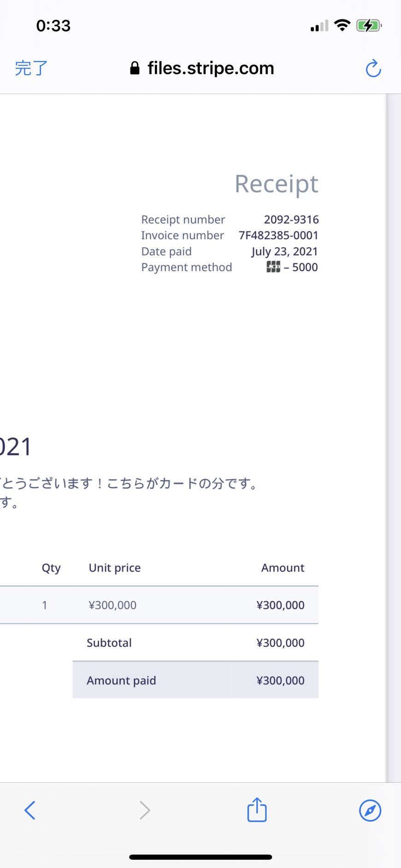Image resolution: width=401 pixels, height=868 pixels.
Task: Open the share sheet icon
Action: click(257, 809)
